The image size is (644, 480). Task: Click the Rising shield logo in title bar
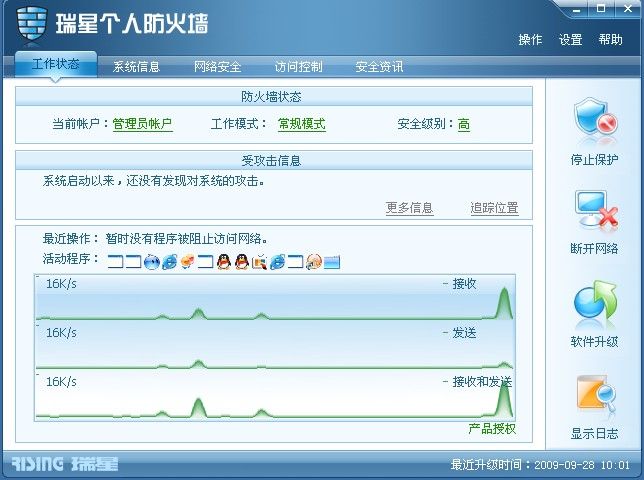click(x=32, y=25)
